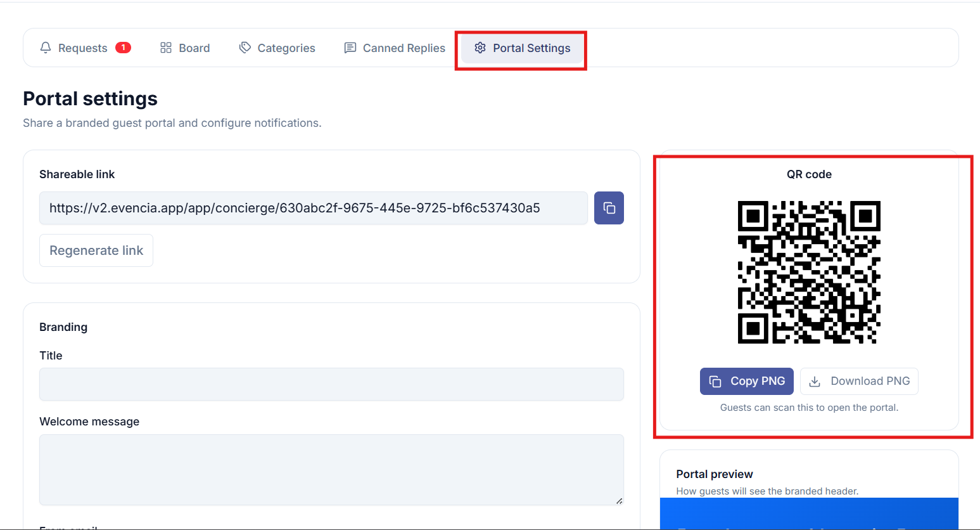980x530 pixels.
Task: Click 'How guests will see the branded header.'
Action: tap(767, 491)
